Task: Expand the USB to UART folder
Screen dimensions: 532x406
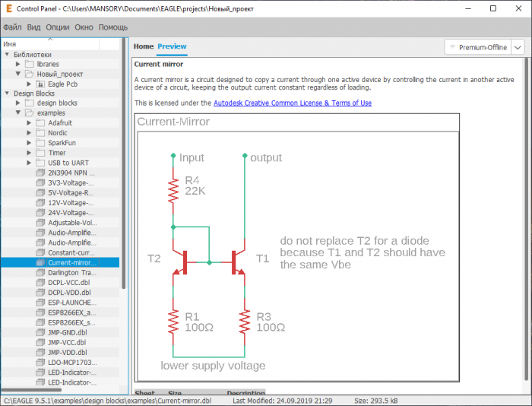Action: pos(29,163)
